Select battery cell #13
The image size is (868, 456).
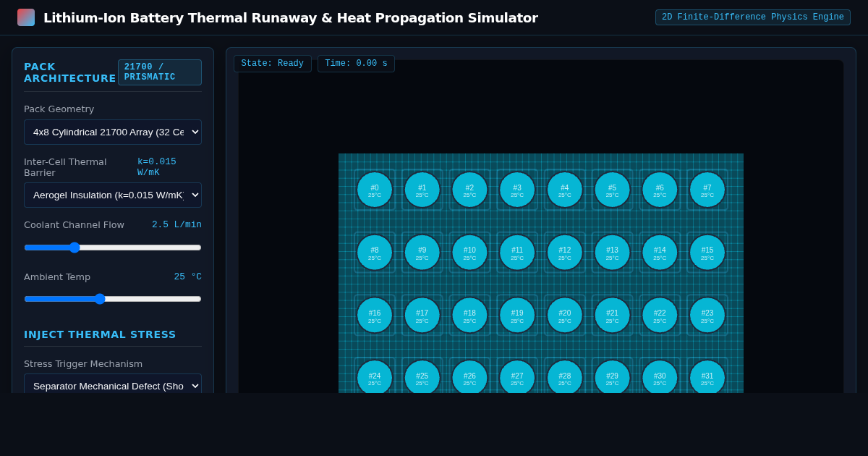(x=612, y=253)
